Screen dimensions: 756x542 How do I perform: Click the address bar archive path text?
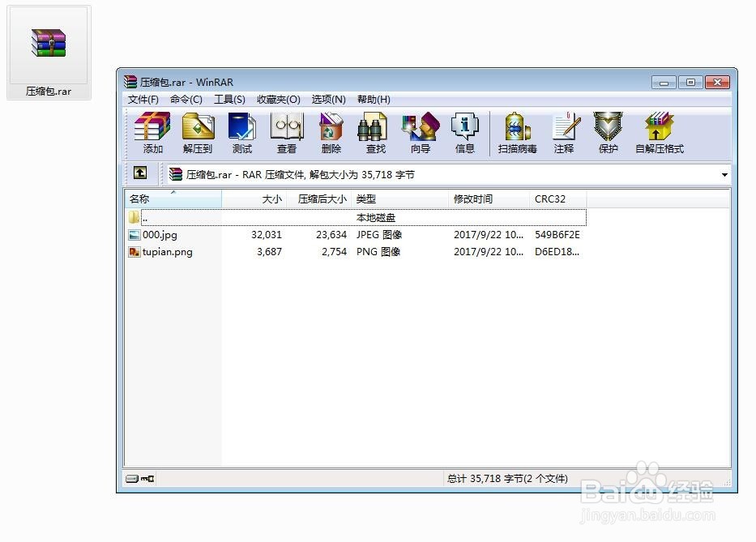(x=301, y=174)
